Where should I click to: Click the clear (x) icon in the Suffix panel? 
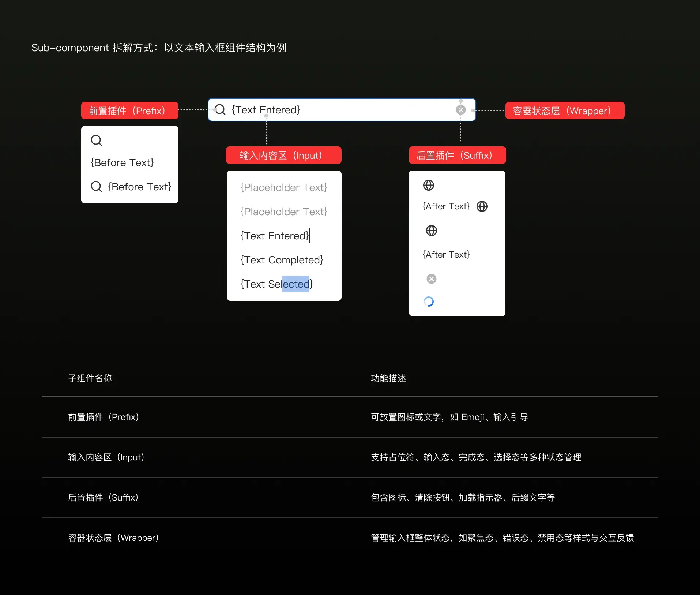(431, 278)
